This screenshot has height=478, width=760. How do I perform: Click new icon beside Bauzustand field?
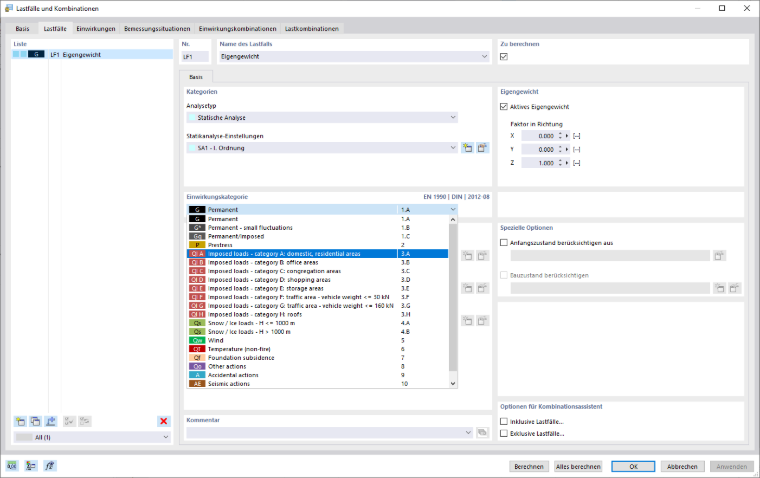(720, 288)
